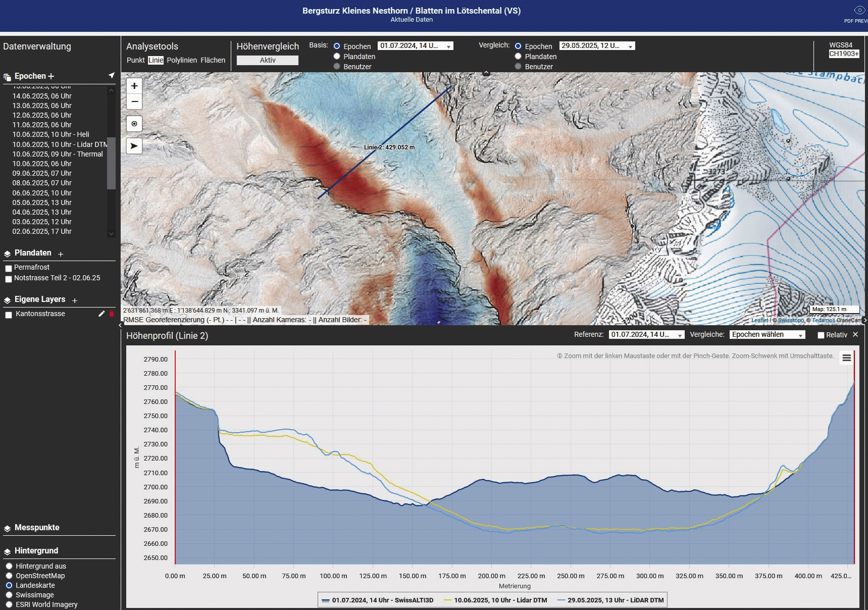Select the Flächen tool in Analysetools
Image resolution: width=868 pixels, height=610 pixels.
point(213,60)
